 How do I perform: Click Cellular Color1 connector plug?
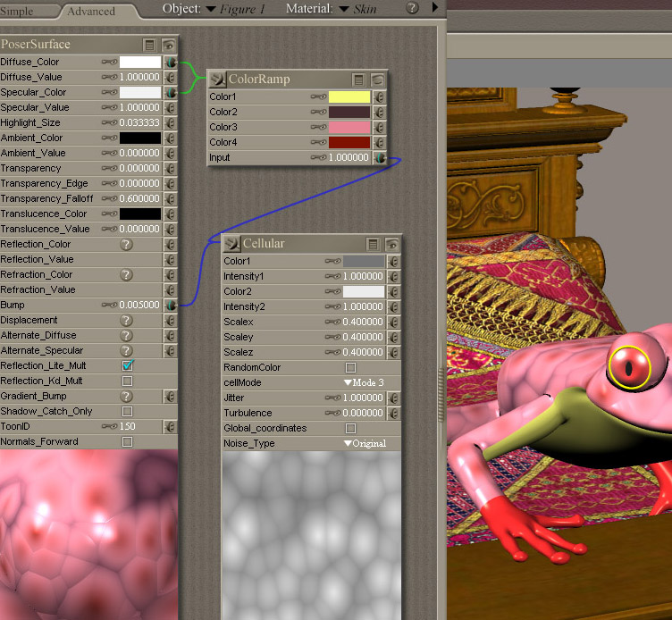(394, 262)
